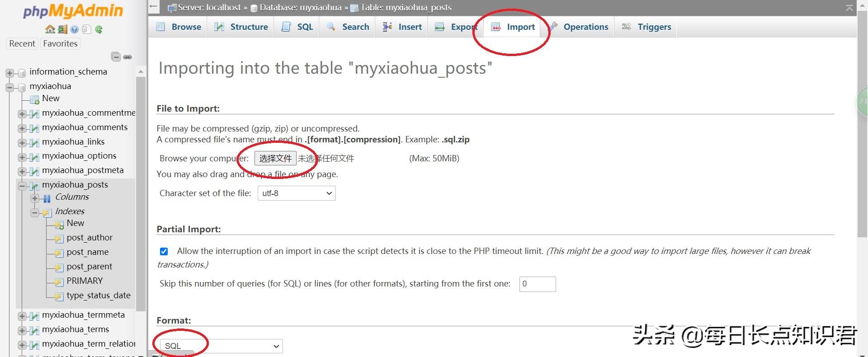Viewport: 868px width, 357px height.
Task: Open the SQL tab
Action: click(297, 27)
